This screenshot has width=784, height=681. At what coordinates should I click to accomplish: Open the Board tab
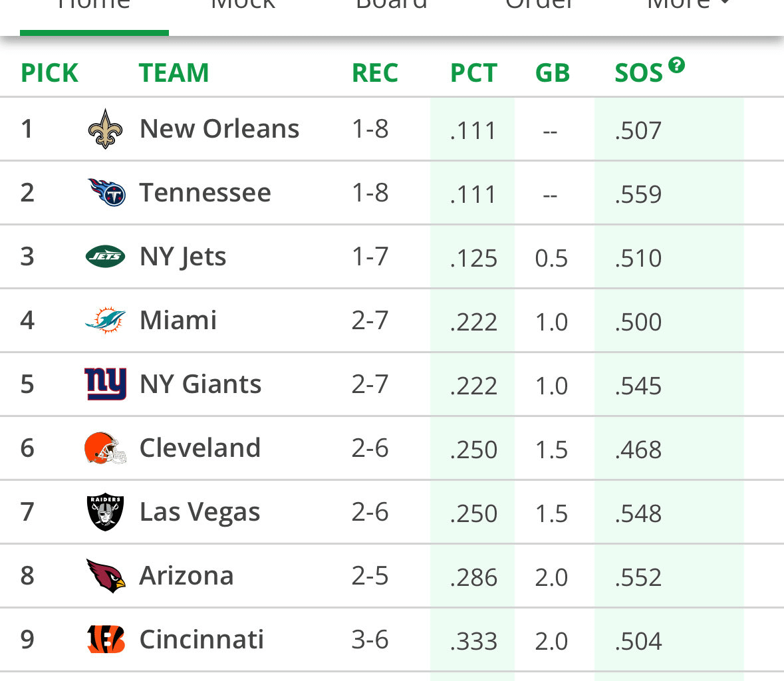392,5
